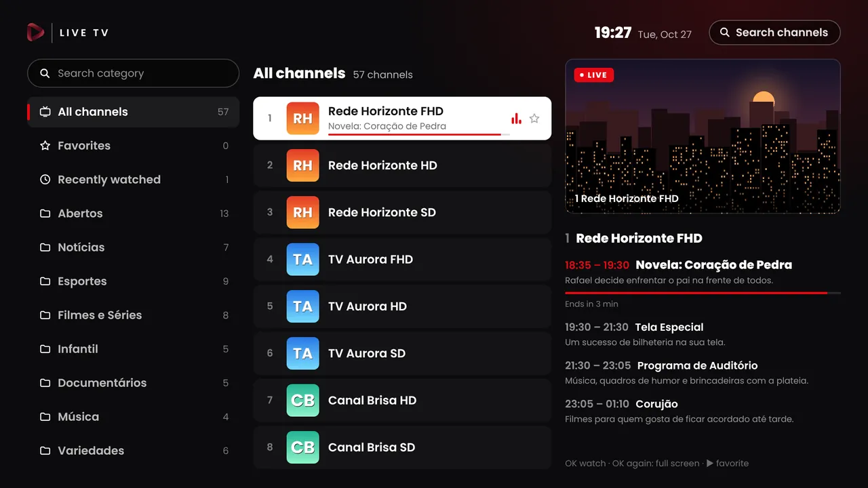Image resolution: width=868 pixels, height=488 pixels.
Task: Click the folder icon beside Música
Action: [x=45, y=417]
